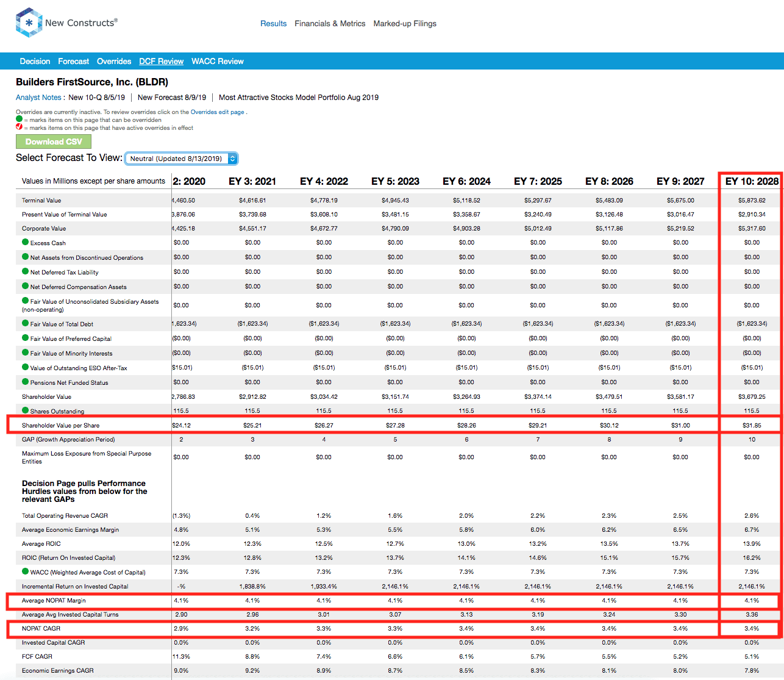Follow the Overrides edit page link
The width and height of the screenshot is (784, 680).
(218, 112)
